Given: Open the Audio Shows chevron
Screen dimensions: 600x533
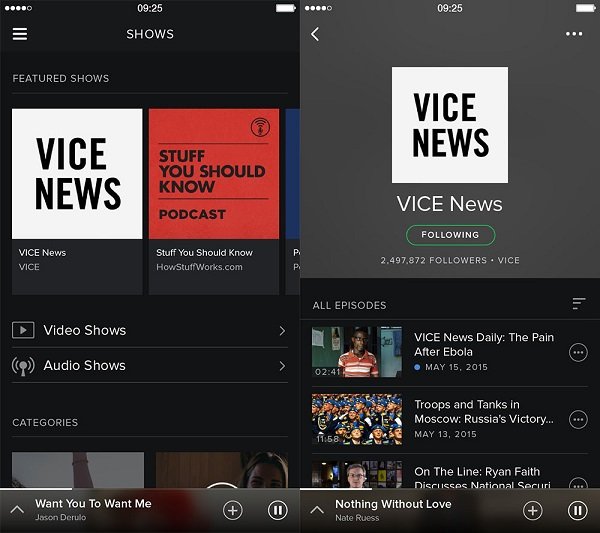Looking at the screenshot, I should (282, 366).
